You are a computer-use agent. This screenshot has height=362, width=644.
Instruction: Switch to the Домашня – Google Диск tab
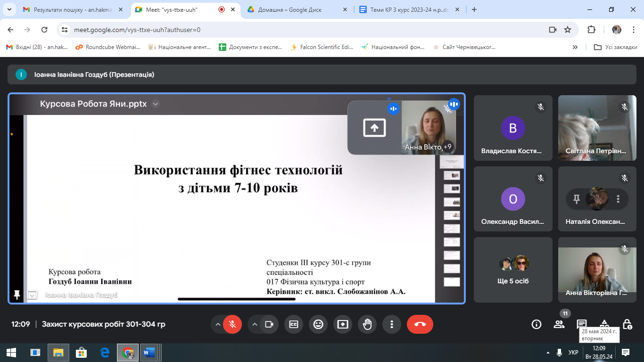pos(297,9)
